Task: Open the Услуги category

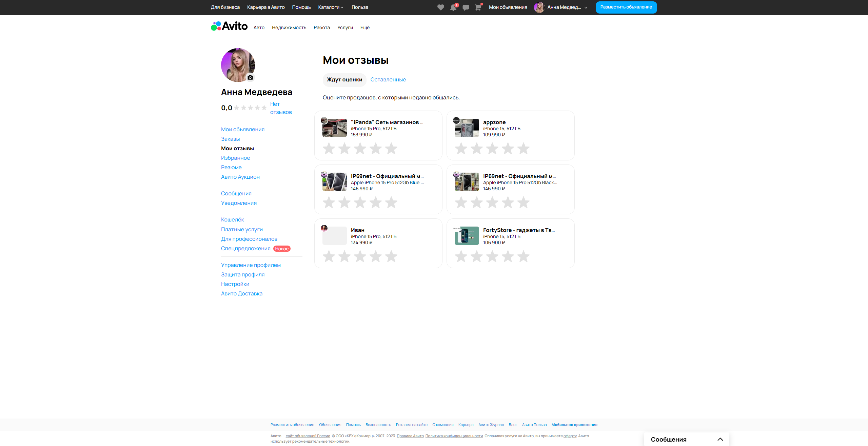Action: coord(345,27)
